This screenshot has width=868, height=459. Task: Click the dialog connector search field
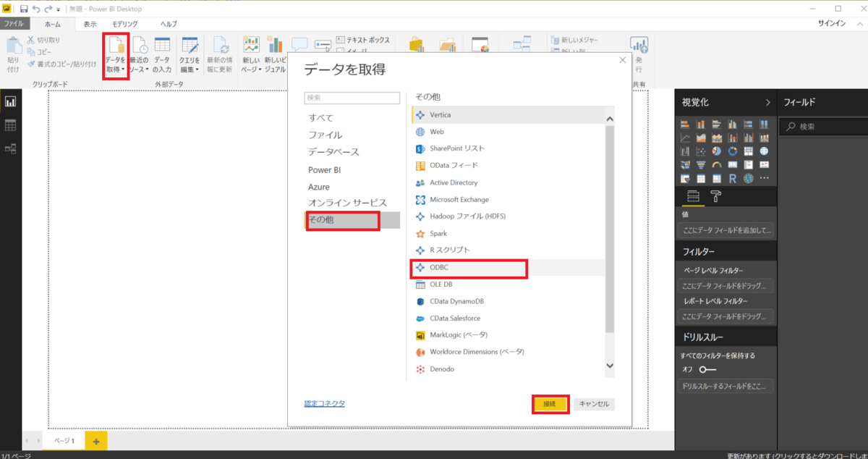coord(352,98)
